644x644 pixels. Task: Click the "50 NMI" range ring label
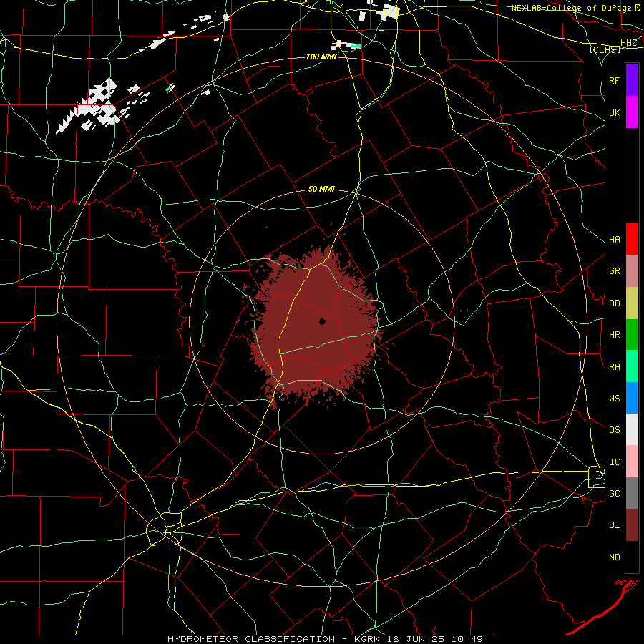tap(321, 190)
